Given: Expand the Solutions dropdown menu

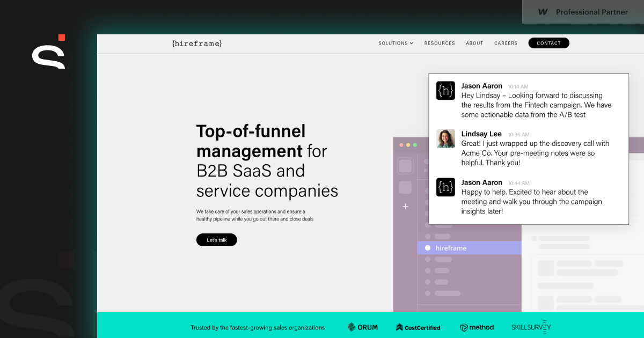Looking at the screenshot, I should coord(396,43).
